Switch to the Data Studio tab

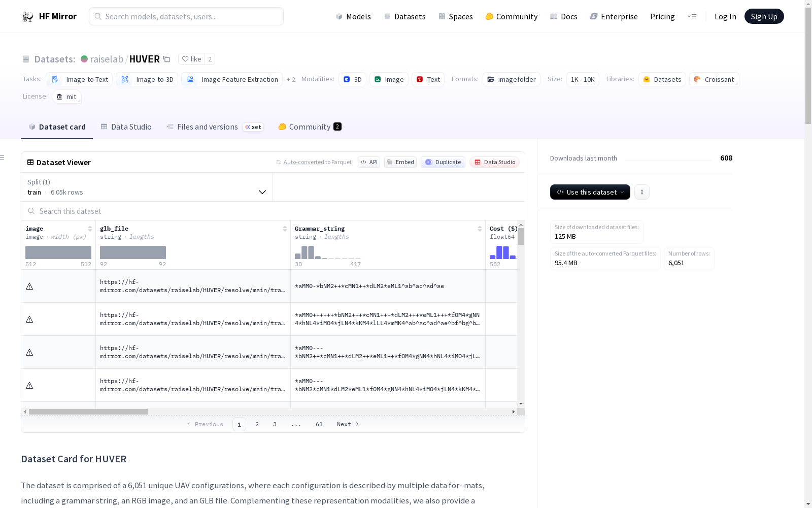[x=126, y=127]
